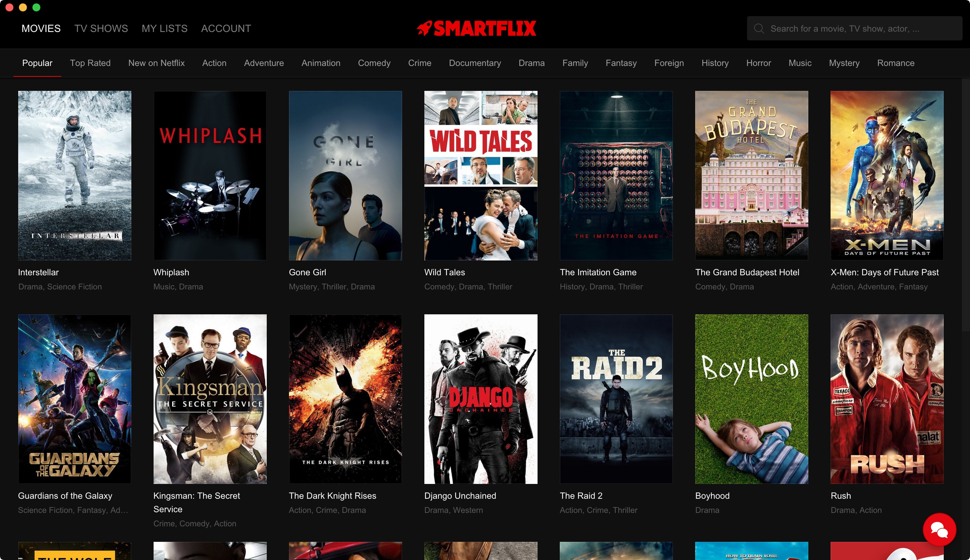Screen dimensions: 970x560
Task: Open The Imitation Game poster
Action: tap(616, 175)
